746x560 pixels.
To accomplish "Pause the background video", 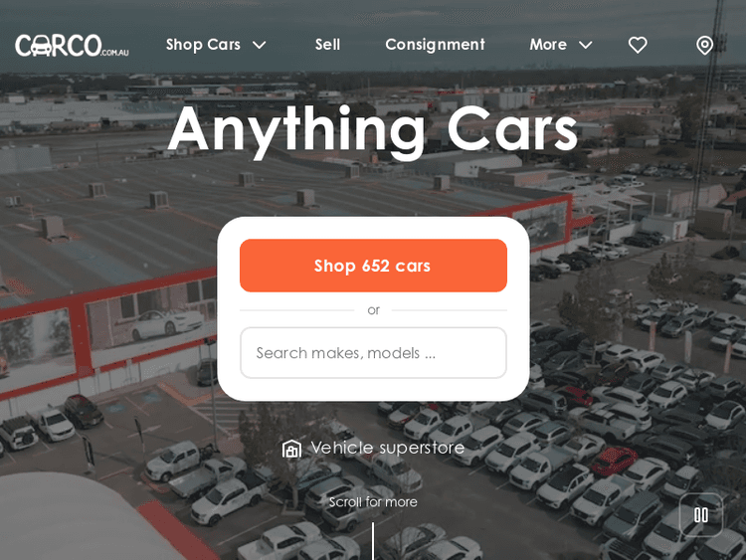I will click(x=701, y=515).
